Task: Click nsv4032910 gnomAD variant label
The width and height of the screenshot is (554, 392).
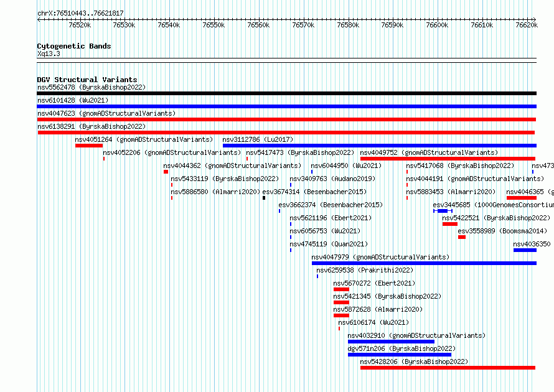Action: [416, 335]
